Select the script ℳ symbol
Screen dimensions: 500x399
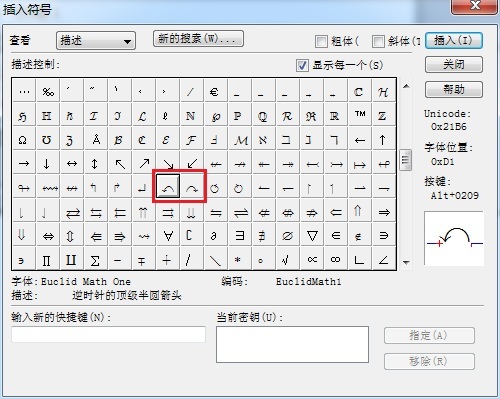pos(240,140)
